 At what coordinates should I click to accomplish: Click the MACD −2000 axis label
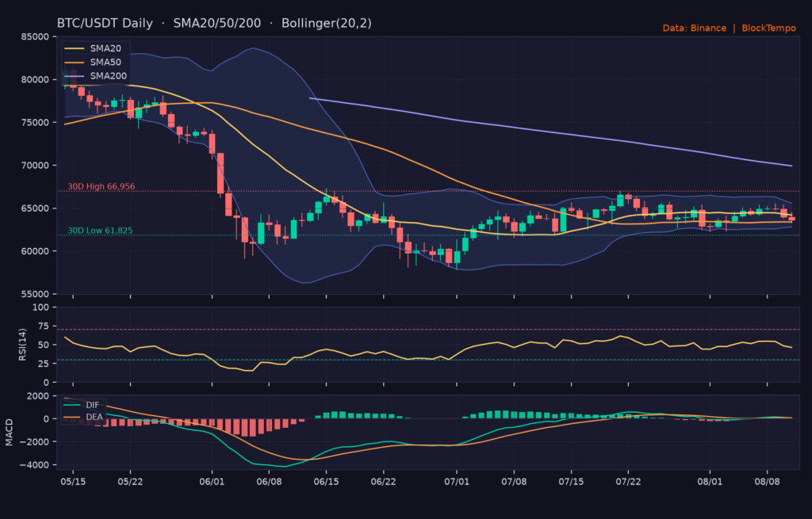pos(34,442)
